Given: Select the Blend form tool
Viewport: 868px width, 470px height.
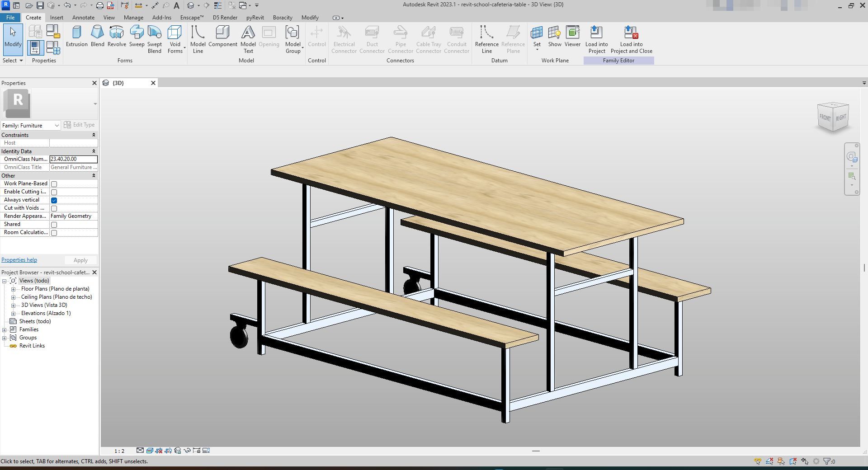Looking at the screenshot, I should (x=97, y=36).
